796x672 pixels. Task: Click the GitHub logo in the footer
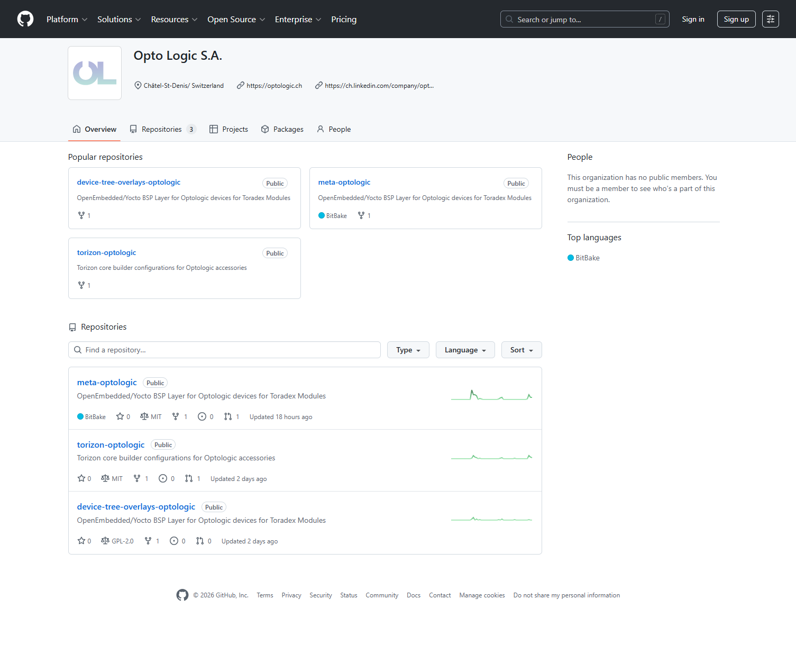click(x=182, y=595)
